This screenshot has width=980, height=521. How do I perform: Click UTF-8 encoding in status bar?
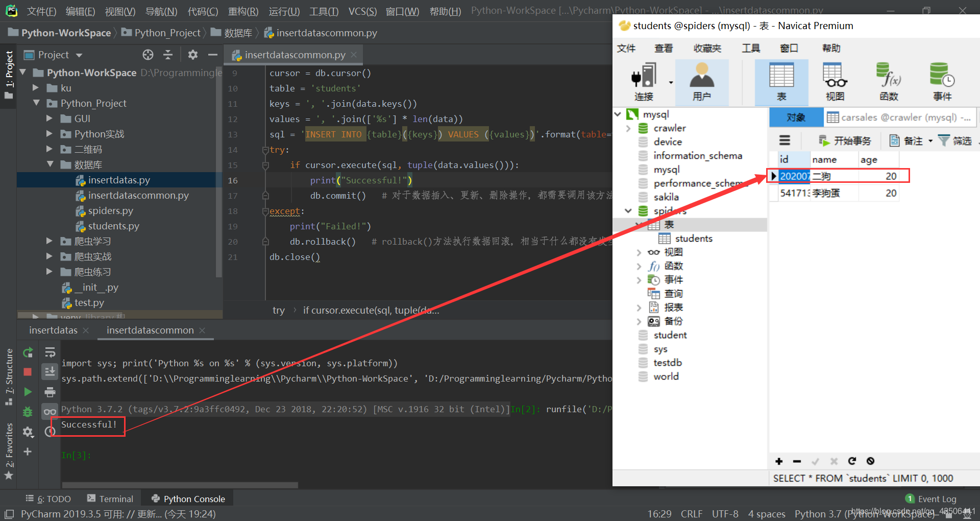click(x=725, y=514)
